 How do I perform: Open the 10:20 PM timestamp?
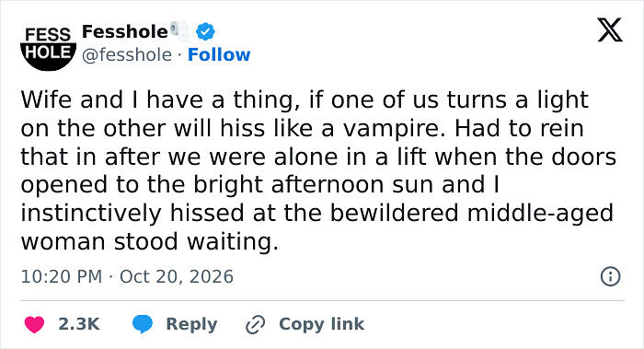[62, 276]
